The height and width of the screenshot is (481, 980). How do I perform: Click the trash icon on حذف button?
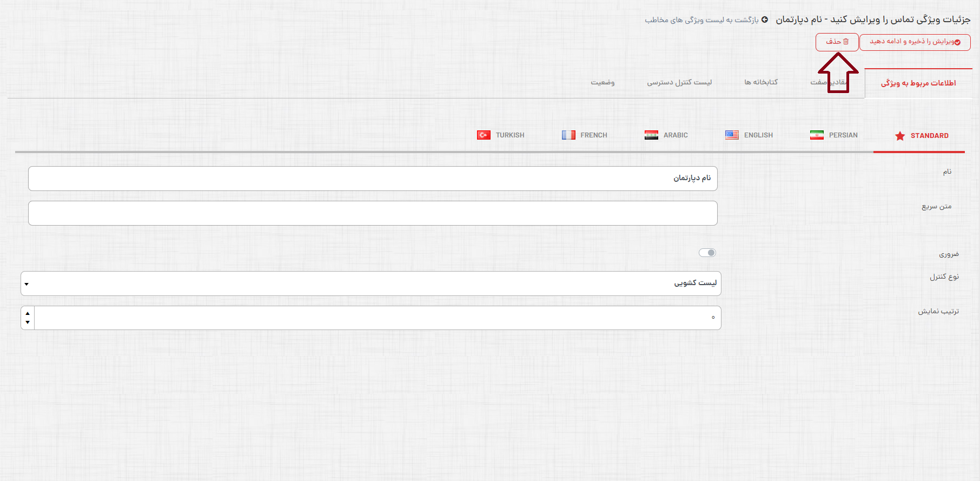[x=846, y=42]
